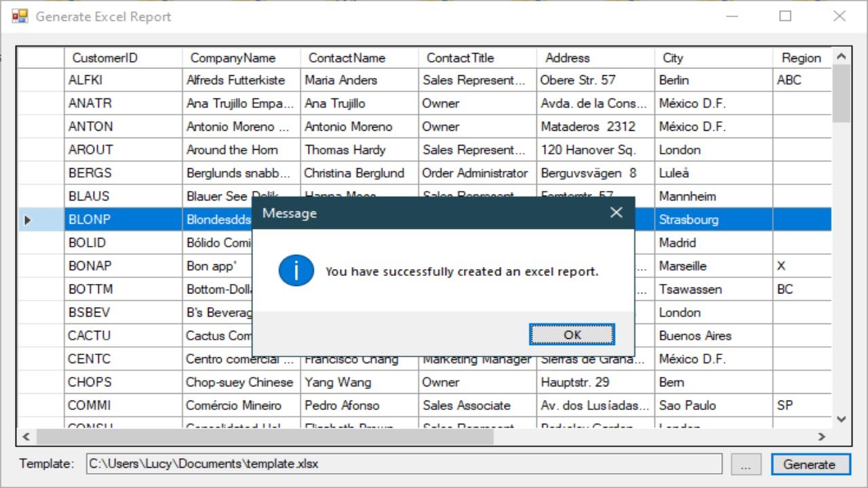Click the Buenos Aires city cell
868x488 pixels.
point(713,335)
